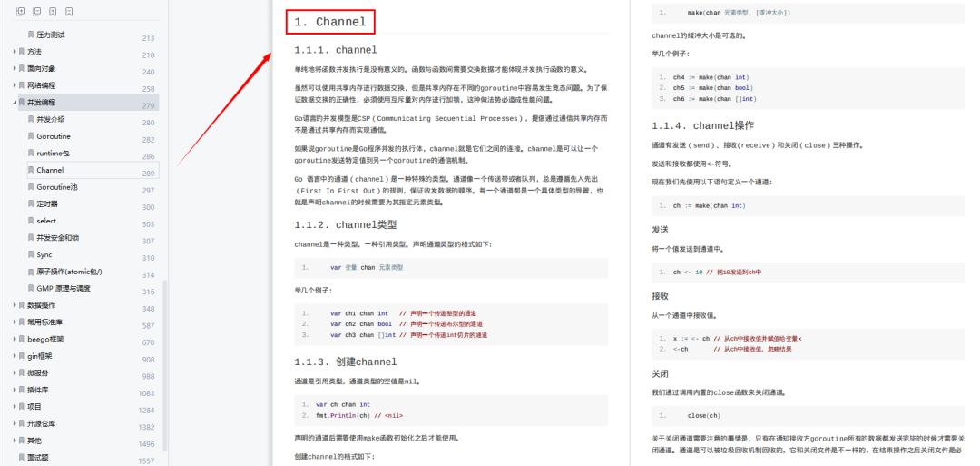
Task: Expand the 插件库 bookmark node
Action: click(x=15, y=390)
